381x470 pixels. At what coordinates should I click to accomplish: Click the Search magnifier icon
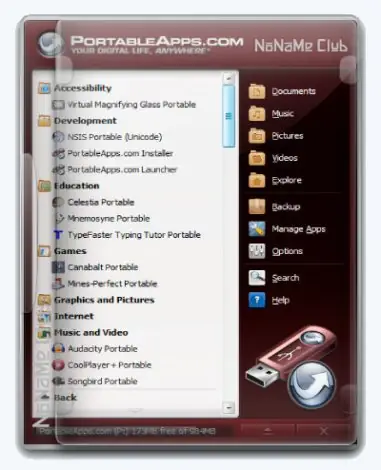click(x=257, y=278)
